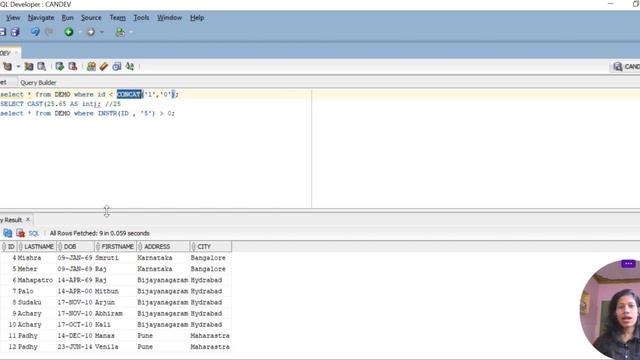640x360 pixels.
Task: Select the DOB cell '17-OCT-10'
Action: coord(75,324)
